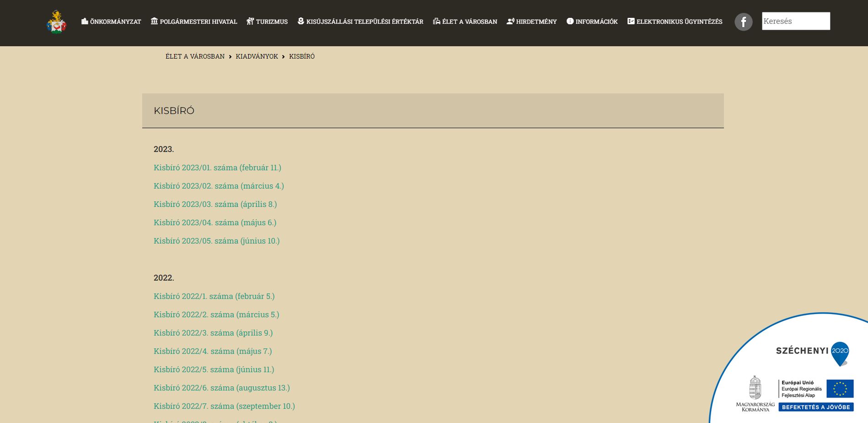Open Kisbíró 2022/4. száma (május 7.)
This screenshot has height=423, width=868.
[x=213, y=351]
